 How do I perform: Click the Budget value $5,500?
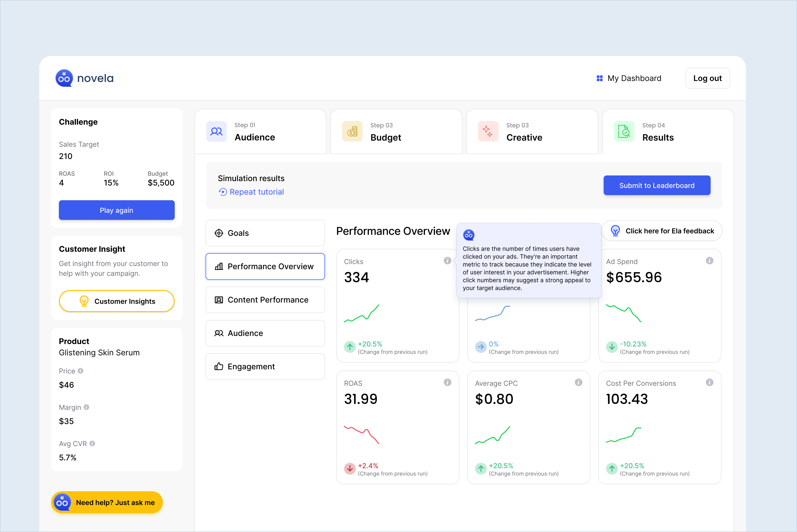pos(161,183)
